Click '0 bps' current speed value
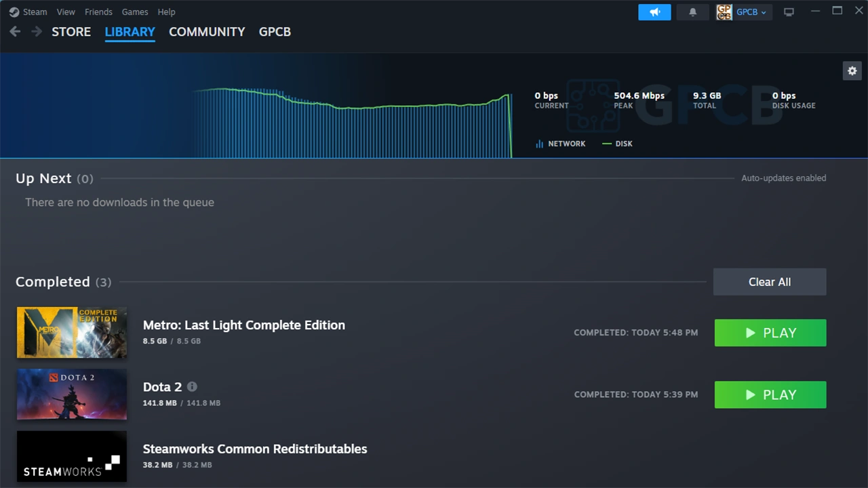The width and height of the screenshot is (868, 488). coord(547,96)
